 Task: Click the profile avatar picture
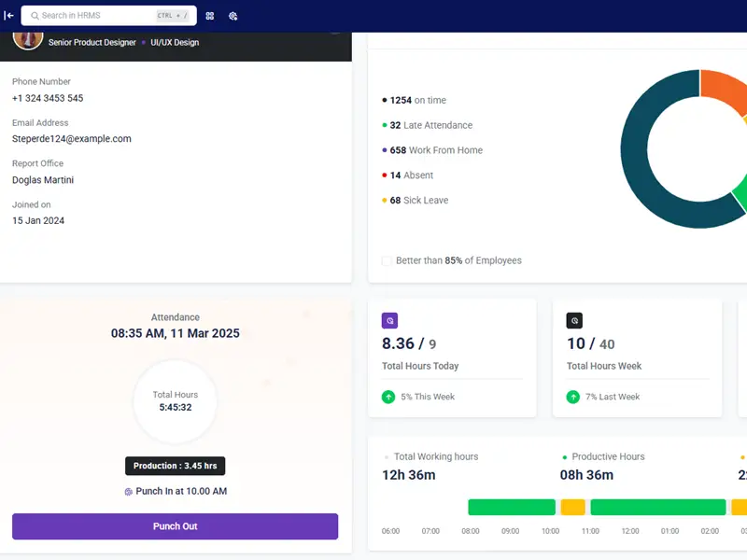coord(28,37)
